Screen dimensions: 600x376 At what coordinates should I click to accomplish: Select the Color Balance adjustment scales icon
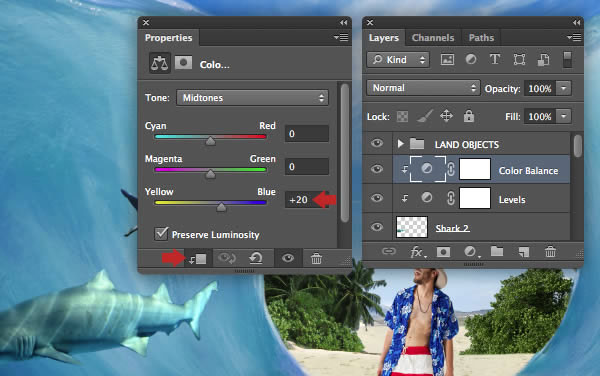click(x=159, y=63)
